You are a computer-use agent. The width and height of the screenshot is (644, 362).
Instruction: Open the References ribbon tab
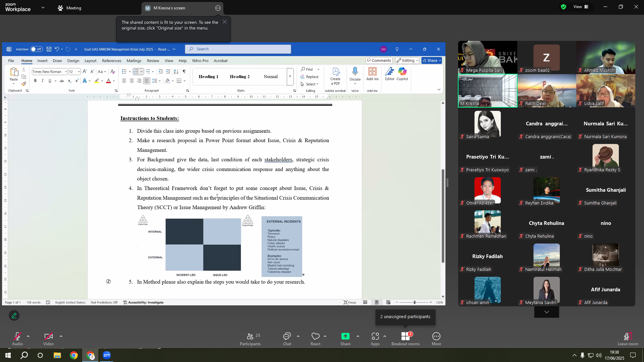point(112,61)
